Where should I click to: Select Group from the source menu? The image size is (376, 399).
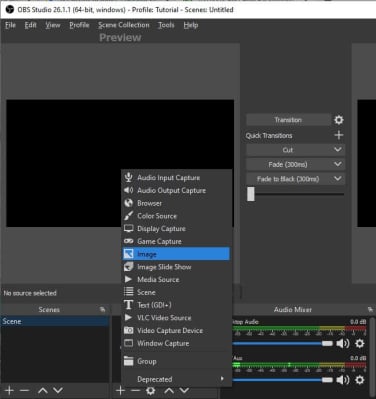pos(176,361)
